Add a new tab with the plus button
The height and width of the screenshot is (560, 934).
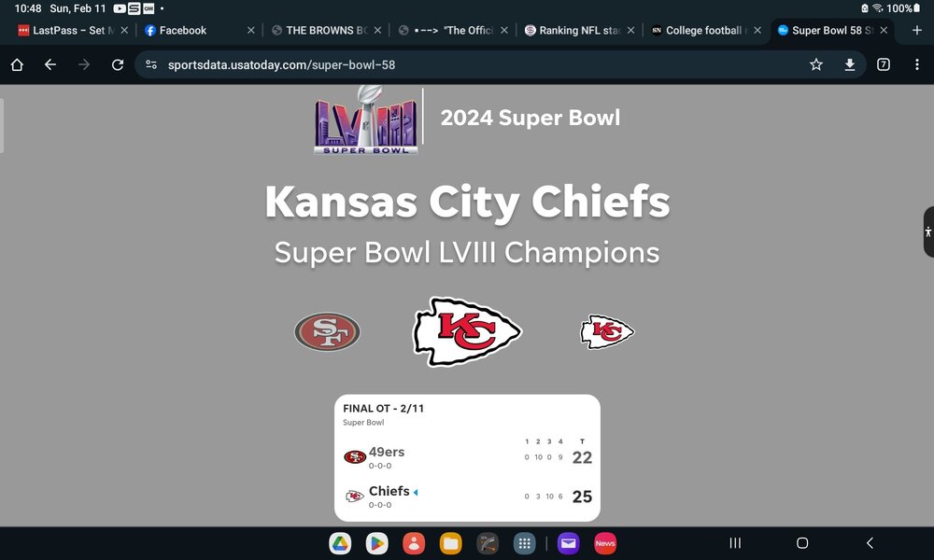click(x=917, y=31)
